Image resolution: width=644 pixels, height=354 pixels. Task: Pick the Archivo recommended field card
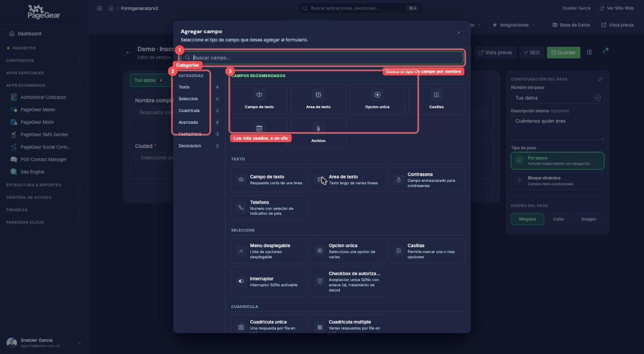click(x=318, y=133)
